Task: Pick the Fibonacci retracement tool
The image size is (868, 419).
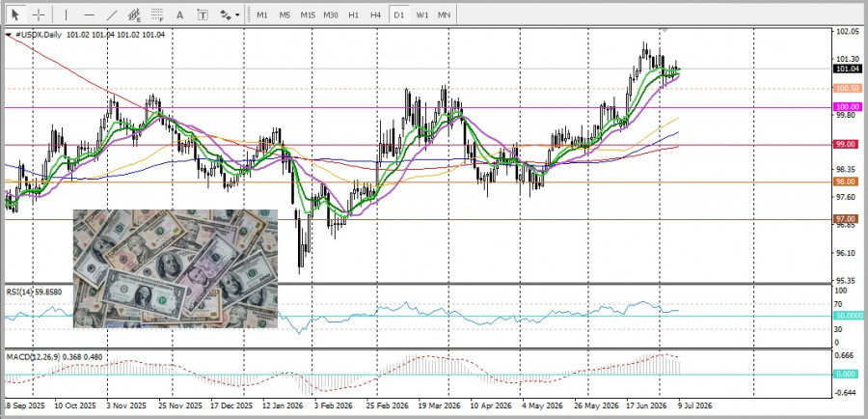Action: 157,15
